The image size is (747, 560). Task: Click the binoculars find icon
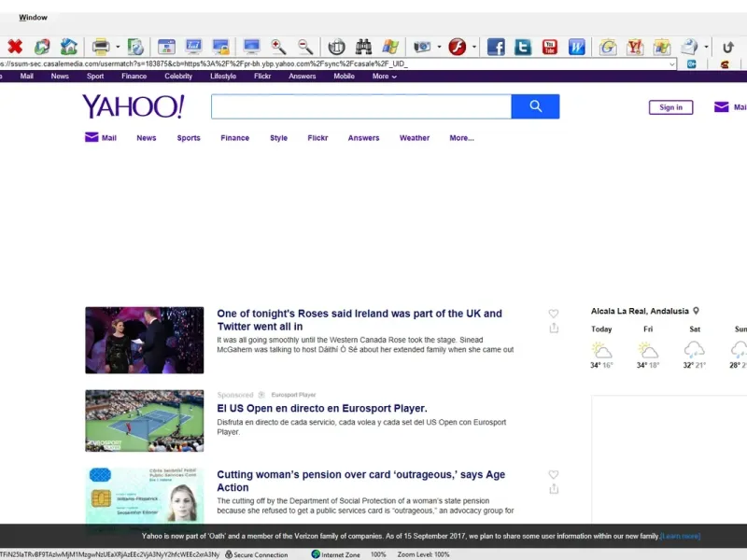363,47
